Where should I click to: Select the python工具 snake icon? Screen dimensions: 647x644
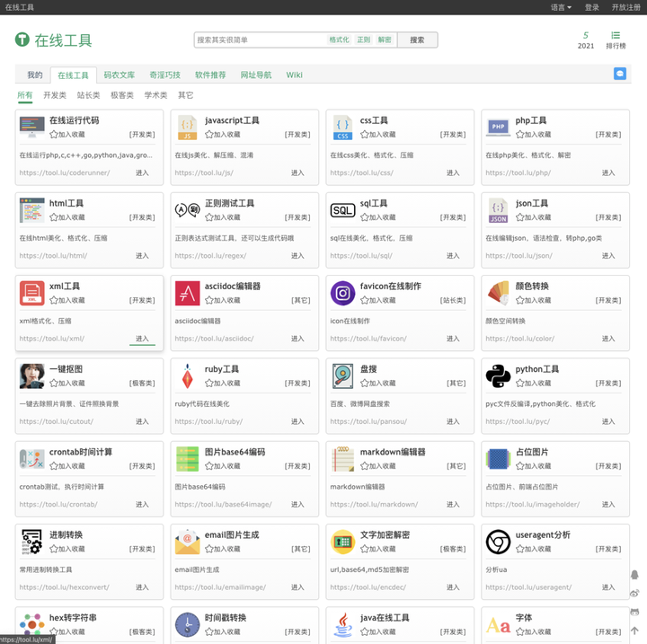(498, 375)
